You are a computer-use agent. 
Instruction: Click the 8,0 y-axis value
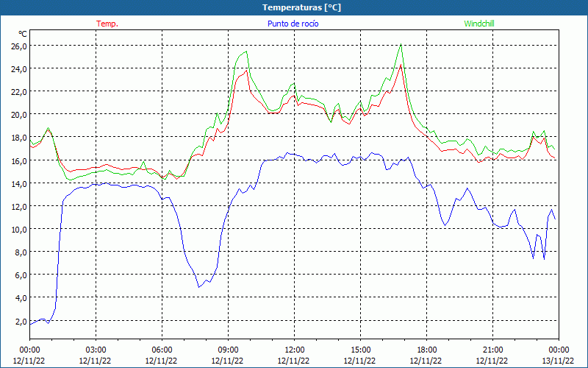click(21, 252)
